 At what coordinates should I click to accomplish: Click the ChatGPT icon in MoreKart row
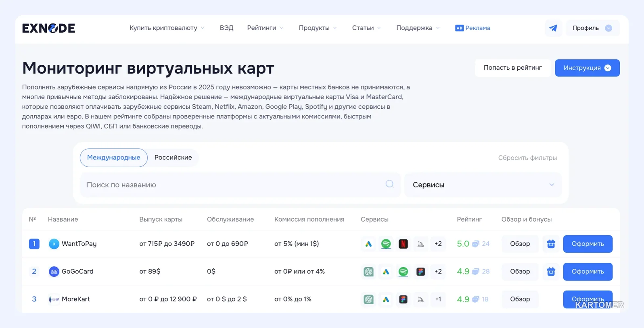368,299
